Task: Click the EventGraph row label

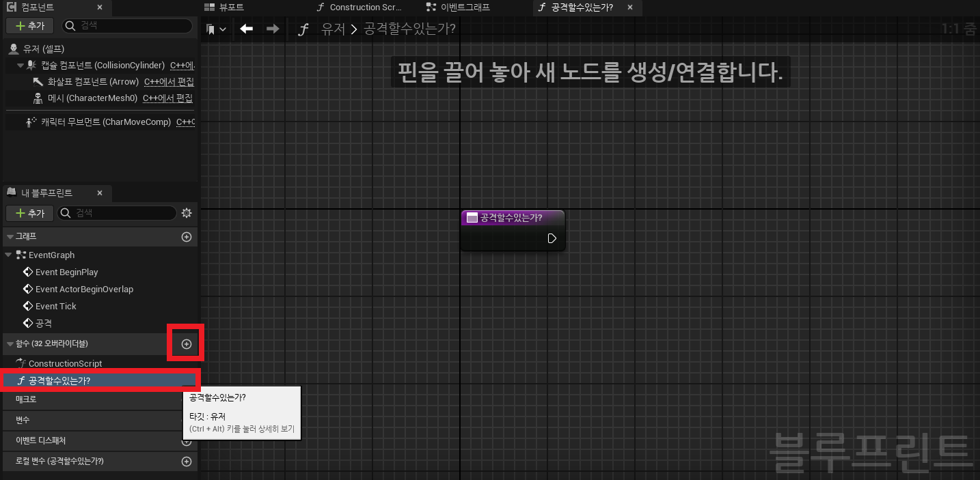Action: pos(51,255)
